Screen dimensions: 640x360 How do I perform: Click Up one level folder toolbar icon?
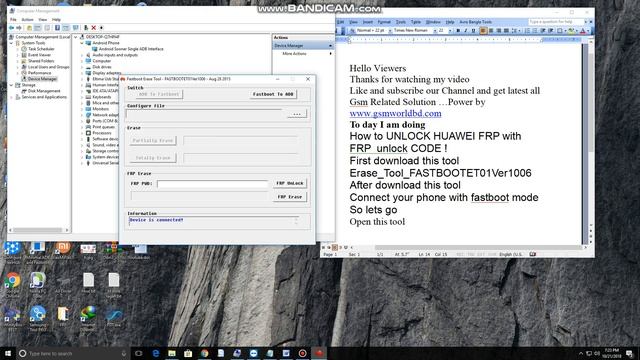point(29,28)
